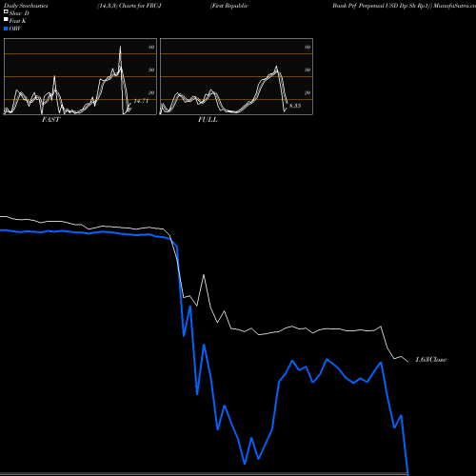Open the FULL stochastic chart thumbnail

236,76
